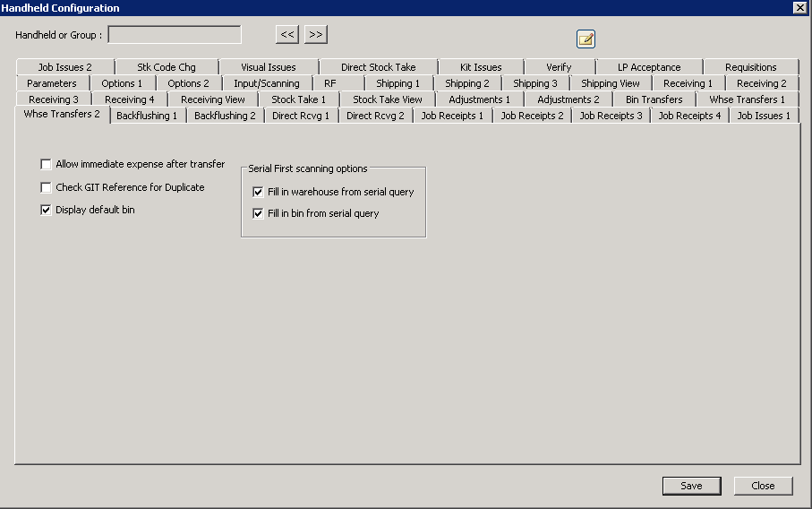Check the GIT Reference for Duplicate box
Screen dimensions: 812x509
pyautogui.click(x=46, y=187)
